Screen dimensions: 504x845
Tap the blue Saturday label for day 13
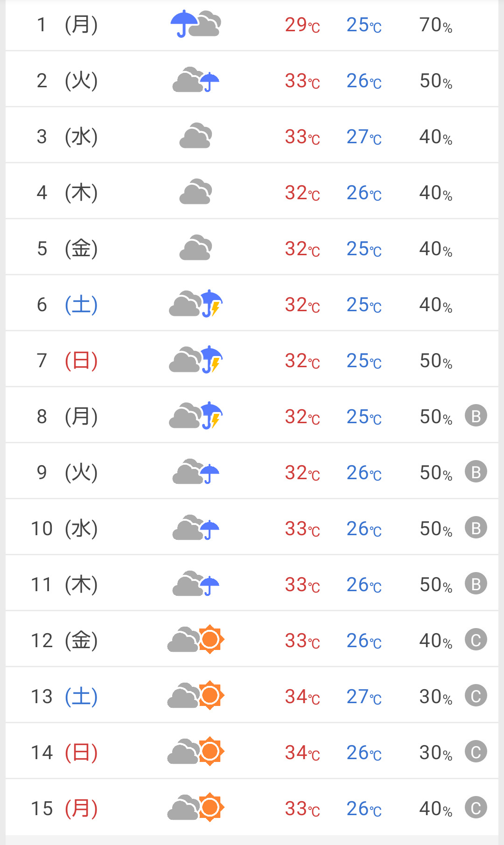(x=81, y=696)
